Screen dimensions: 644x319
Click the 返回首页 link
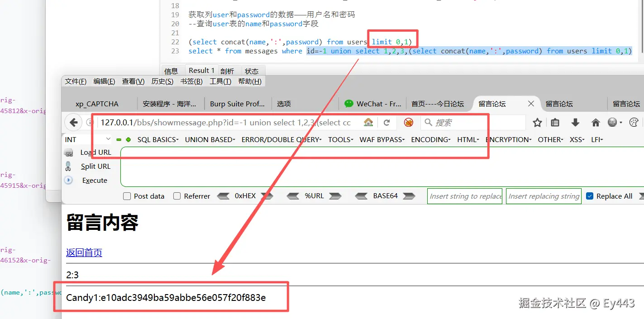pyautogui.click(x=84, y=252)
